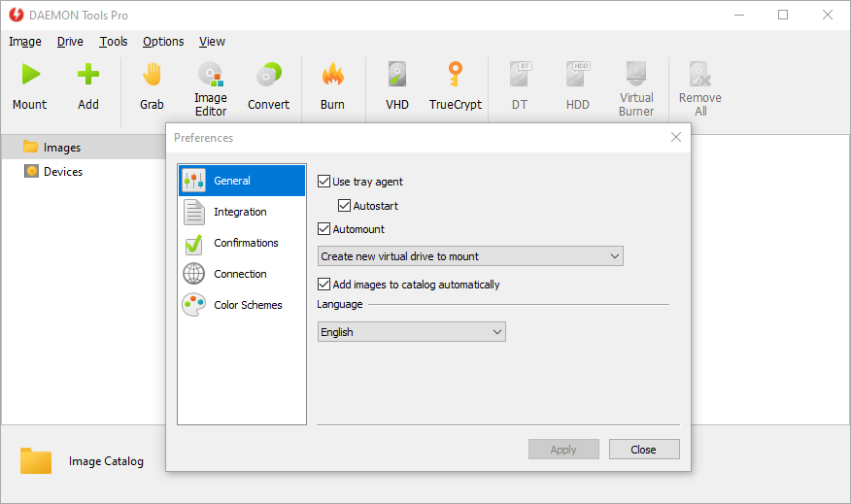851x504 pixels.
Task: Expand the English language dropdown
Action: (411, 332)
